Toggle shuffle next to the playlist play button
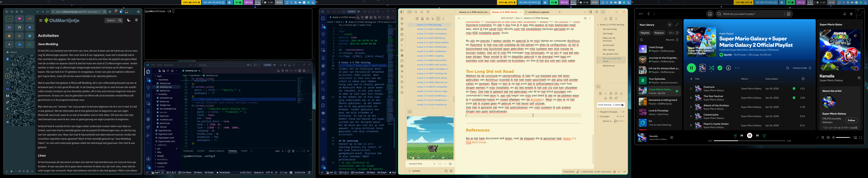This screenshot has height=178, width=868. 711,68
